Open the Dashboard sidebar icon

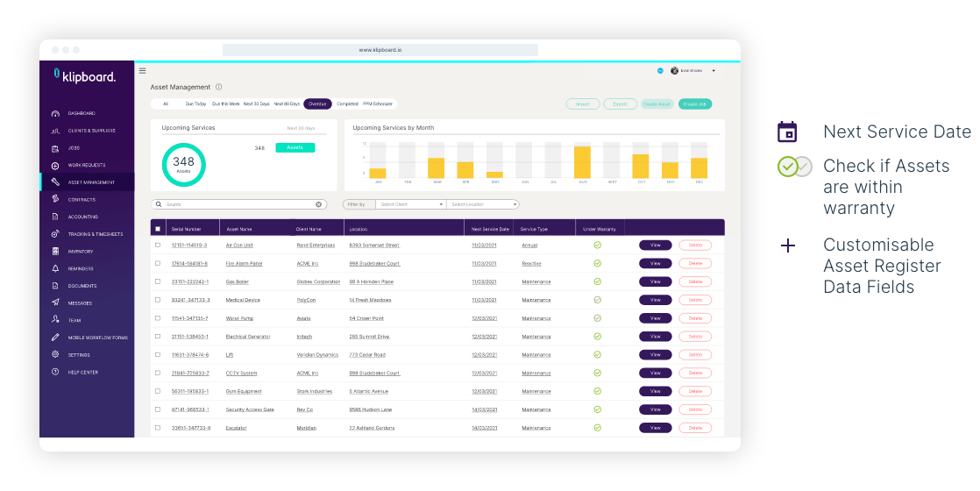click(55, 114)
